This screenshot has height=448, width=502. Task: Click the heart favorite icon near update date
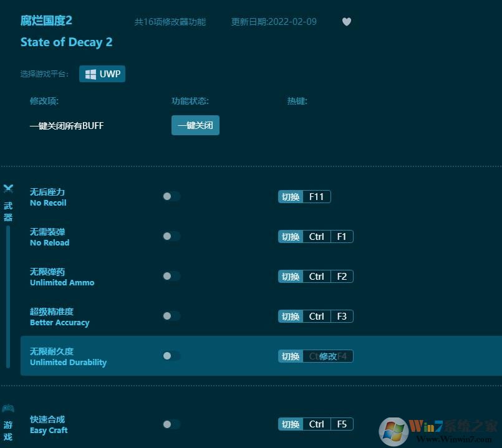347,21
